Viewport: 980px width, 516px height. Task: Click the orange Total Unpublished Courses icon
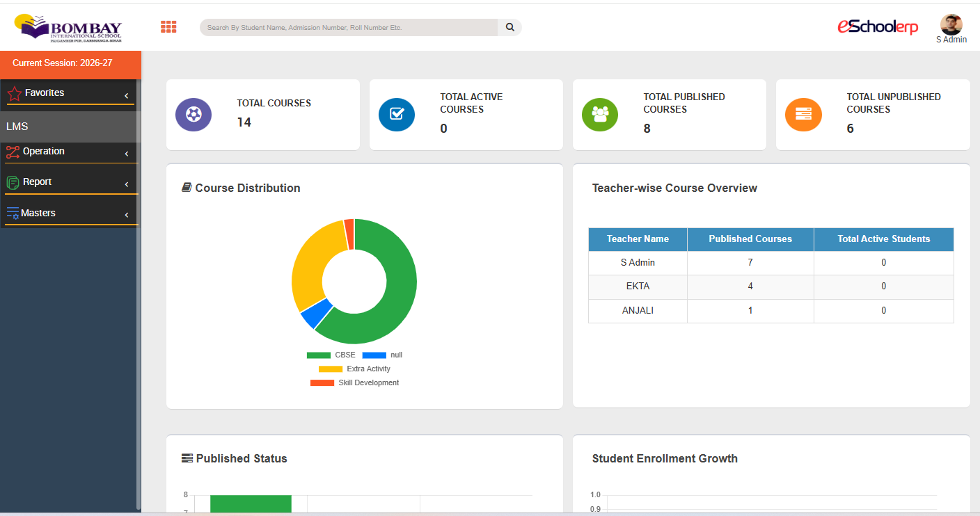[803, 114]
